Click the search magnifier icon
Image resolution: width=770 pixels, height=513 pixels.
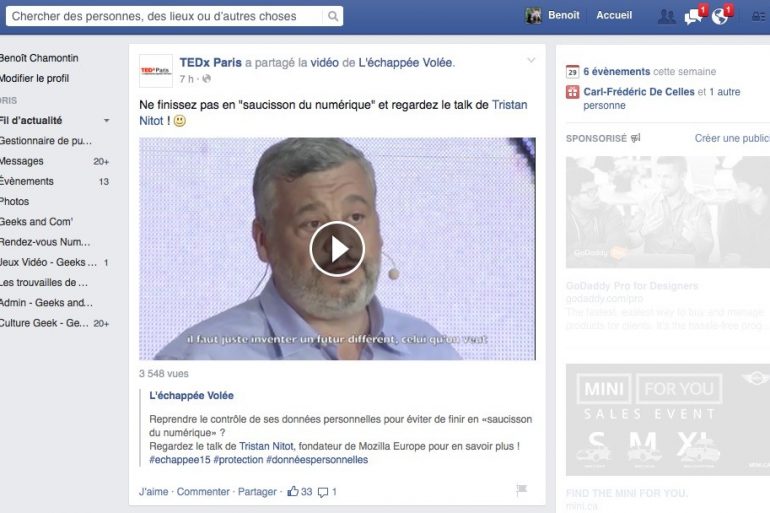coord(333,16)
